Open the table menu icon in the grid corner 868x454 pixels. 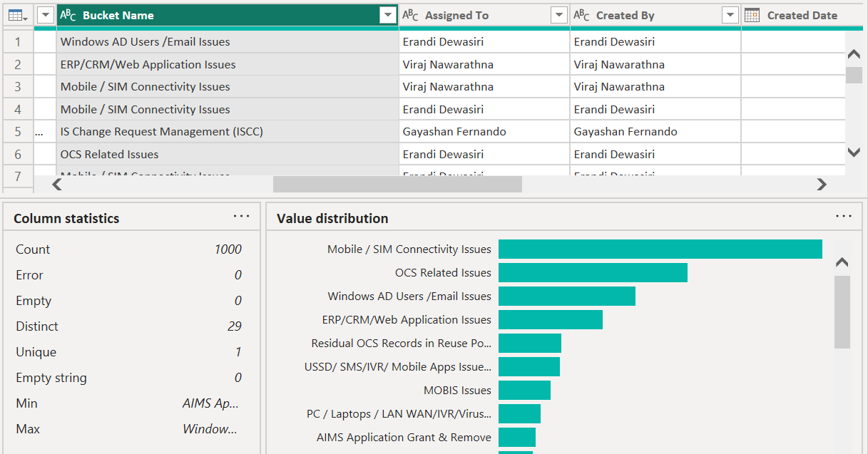point(18,15)
